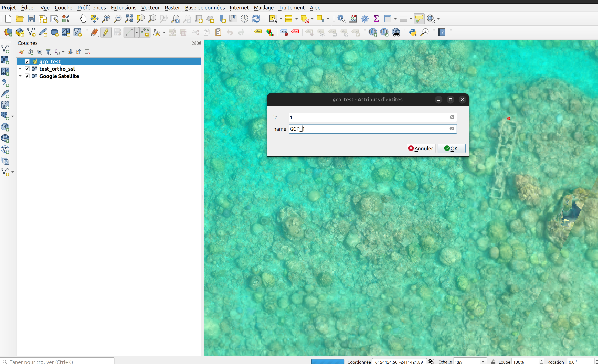Open the Processing Toolbox gear icon
This screenshot has height=364, width=598.
point(365,19)
